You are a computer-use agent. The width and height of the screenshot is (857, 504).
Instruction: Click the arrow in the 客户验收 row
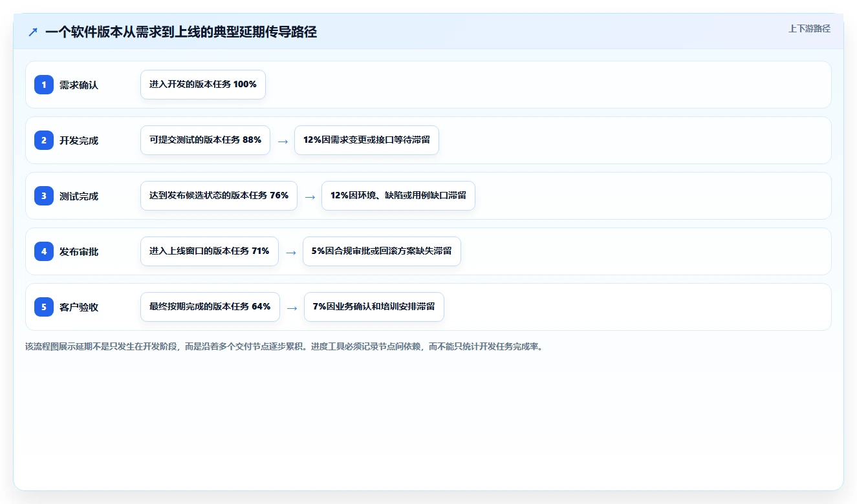tap(292, 308)
